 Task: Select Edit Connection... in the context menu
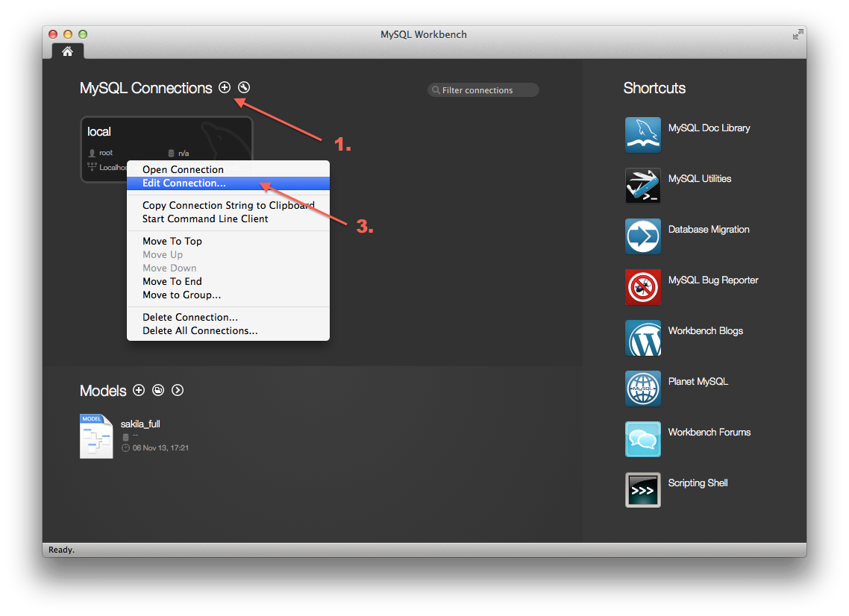point(228,183)
